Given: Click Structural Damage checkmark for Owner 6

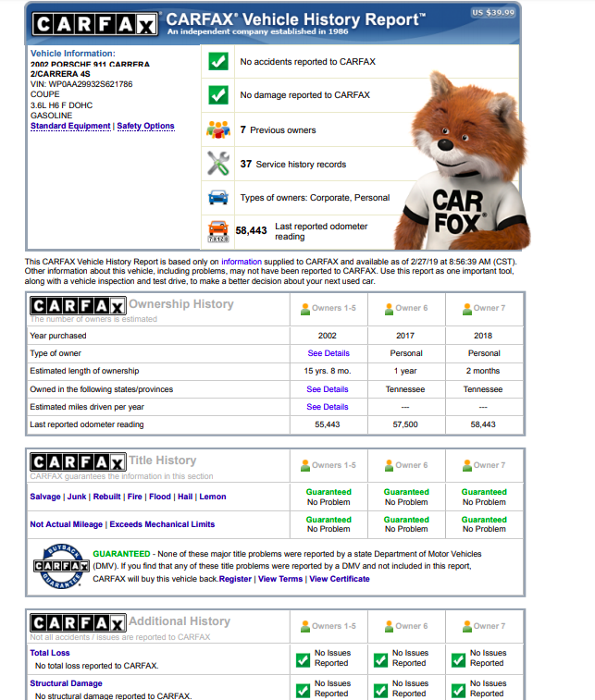Looking at the screenshot, I should tap(380, 691).
